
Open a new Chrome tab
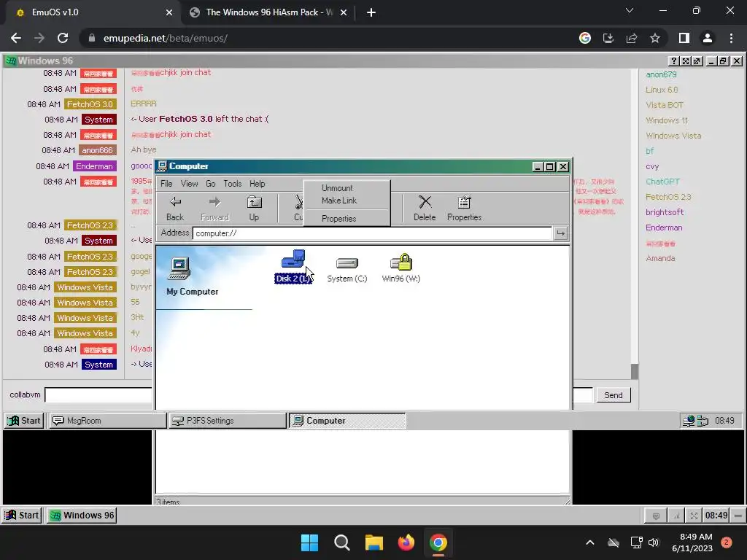371,12
